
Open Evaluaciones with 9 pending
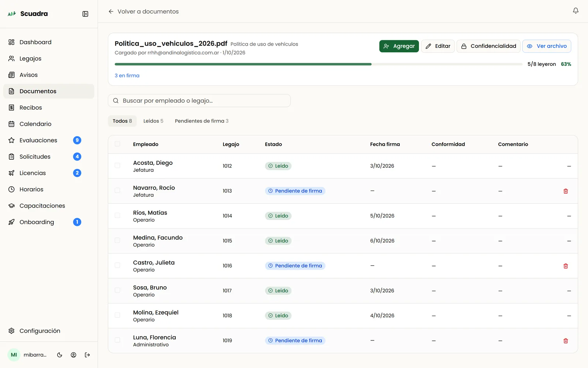49,140
